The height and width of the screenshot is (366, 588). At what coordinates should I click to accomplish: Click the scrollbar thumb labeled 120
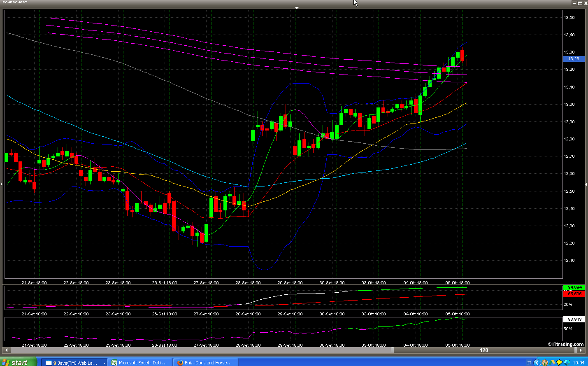point(484,350)
